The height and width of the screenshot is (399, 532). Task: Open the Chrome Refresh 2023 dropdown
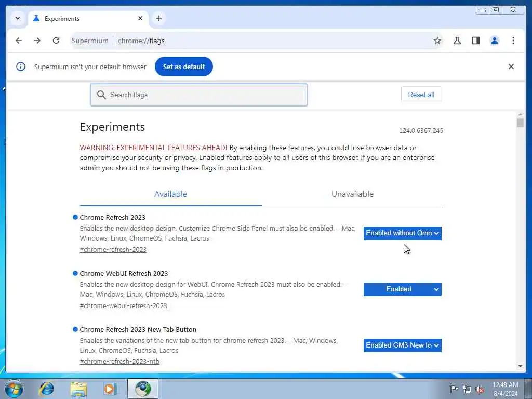403,233
